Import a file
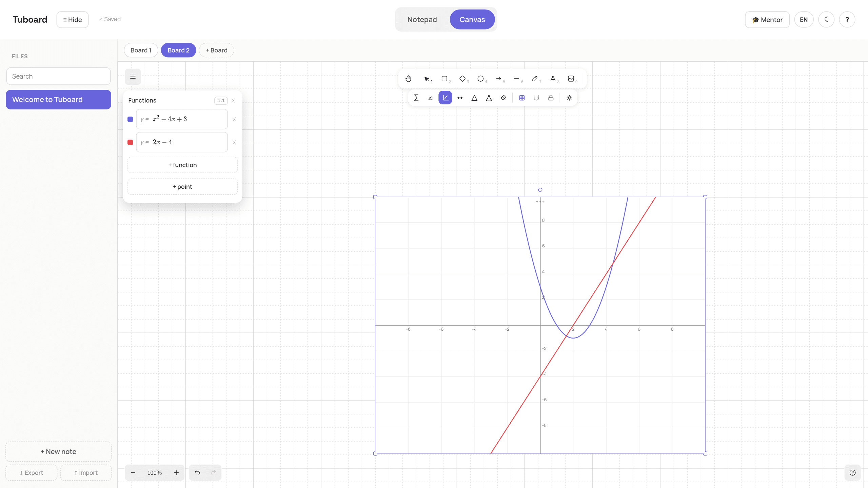Image resolution: width=868 pixels, height=488 pixels. pyautogui.click(x=86, y=473)
